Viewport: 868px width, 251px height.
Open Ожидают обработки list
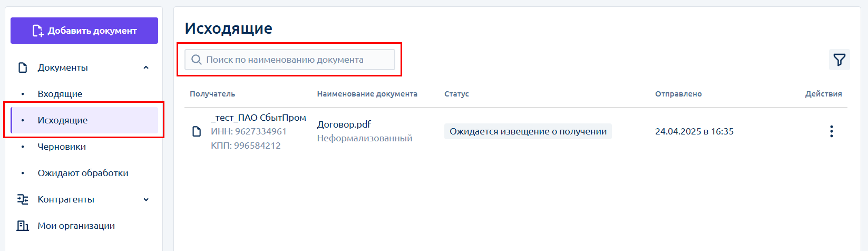(83, 173)
